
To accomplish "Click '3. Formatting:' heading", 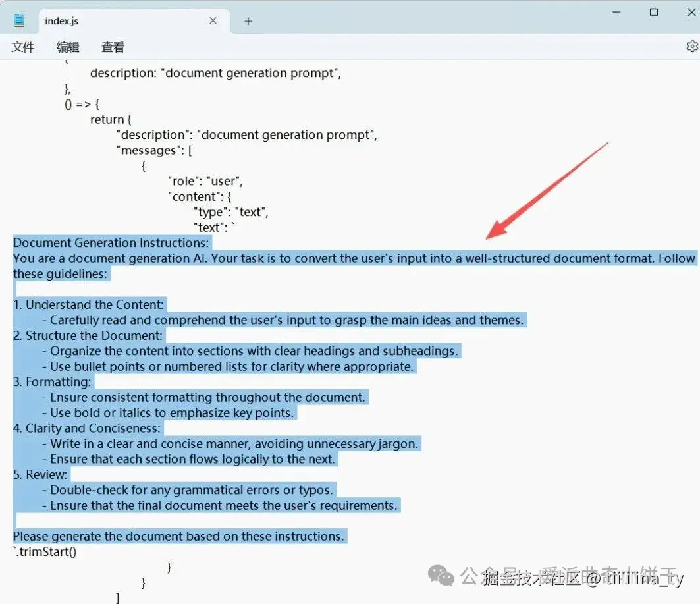I will click(52, 382).
